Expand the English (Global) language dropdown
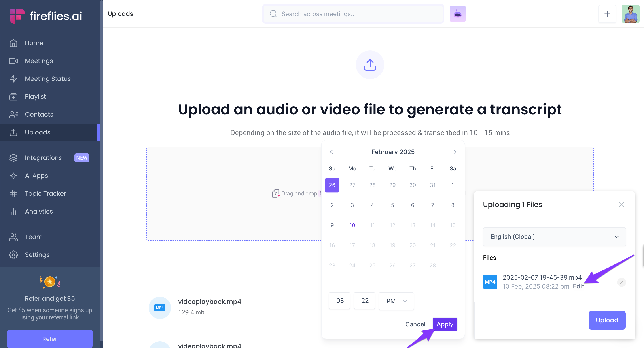The width and height of the screenshot is (644, 348). coord(554,236)
